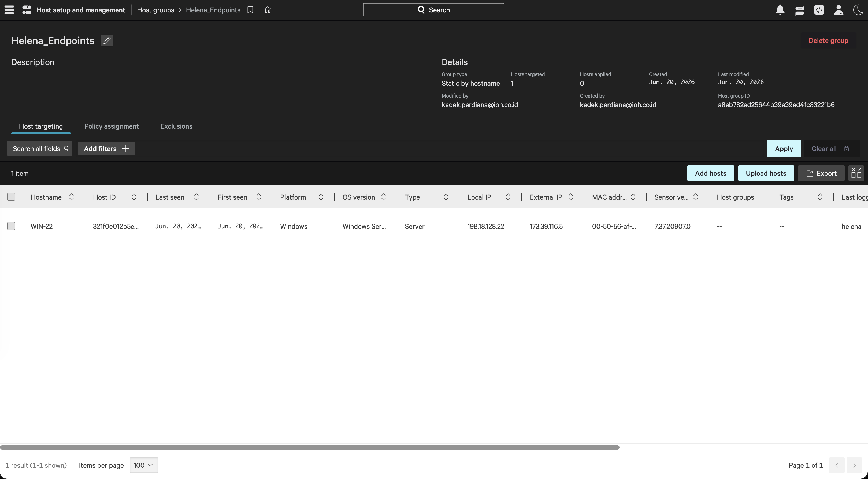This screenshot has width=868, height=479.
Task: Open the column selection grid icon
Action: pos(856,173)
